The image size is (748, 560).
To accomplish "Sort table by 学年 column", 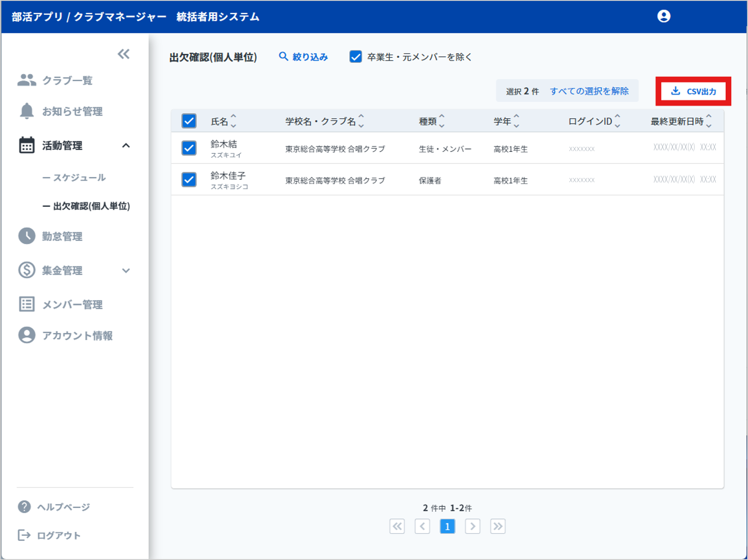I will (x=516, y=121).
